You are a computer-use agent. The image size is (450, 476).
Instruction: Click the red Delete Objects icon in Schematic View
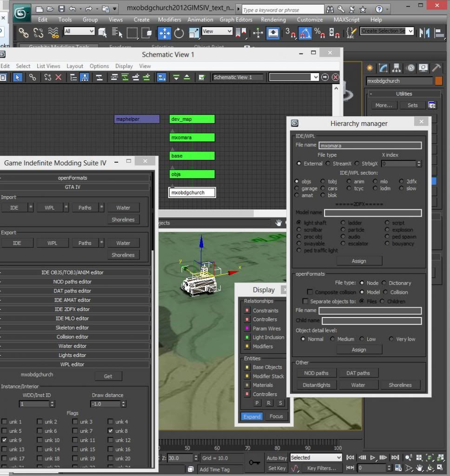point(58,78)
